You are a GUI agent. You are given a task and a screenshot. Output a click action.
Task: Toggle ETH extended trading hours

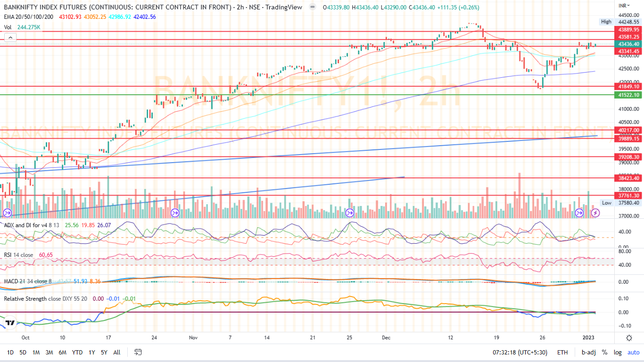[562, 352]
